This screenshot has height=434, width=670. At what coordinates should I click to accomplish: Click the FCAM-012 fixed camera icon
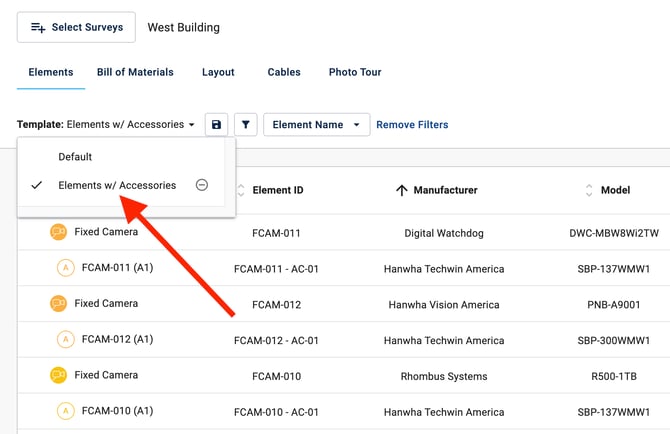tap(59, 303)
